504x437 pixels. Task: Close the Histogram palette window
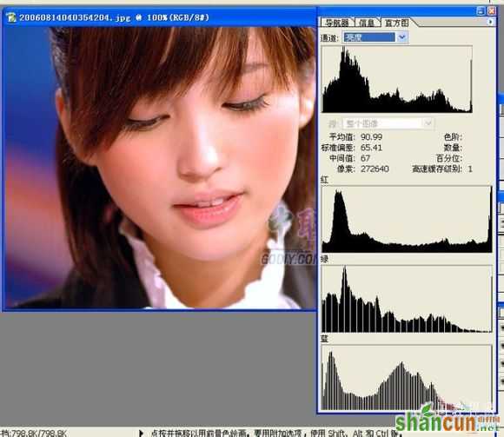[x=492, y=11]
